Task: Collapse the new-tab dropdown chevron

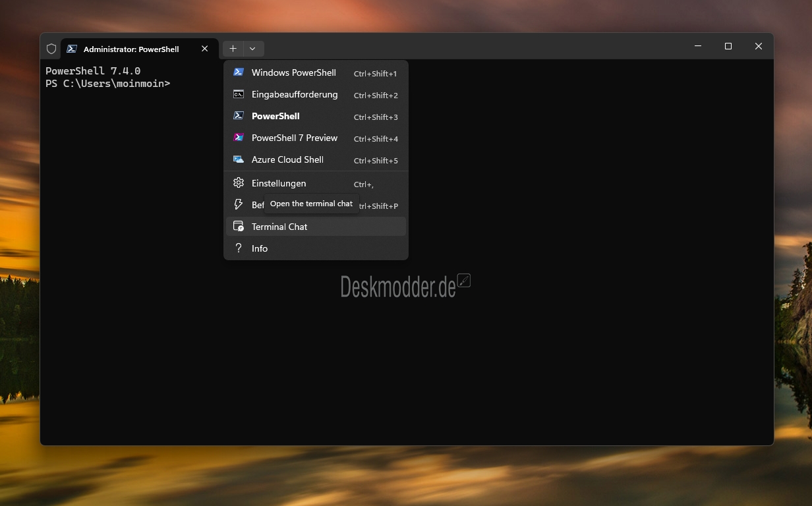Action: pos(253,49)
